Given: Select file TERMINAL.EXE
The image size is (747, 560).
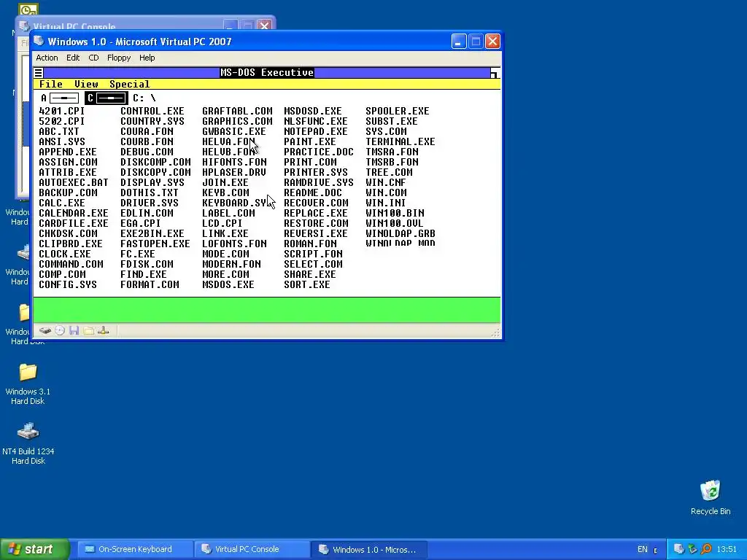Looking at the screenshot, I should coord(400,142).
